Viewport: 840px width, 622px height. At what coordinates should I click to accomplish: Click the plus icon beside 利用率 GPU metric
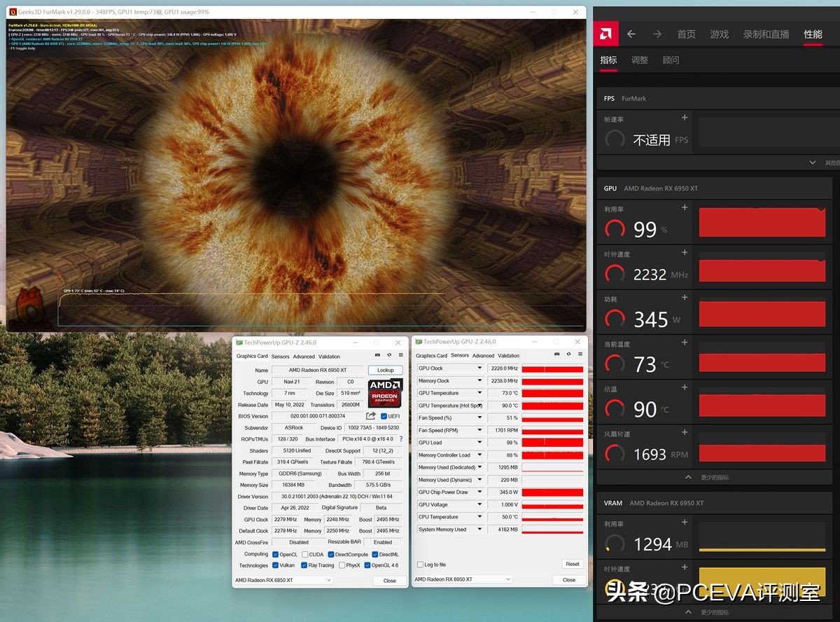pos(685,208)
